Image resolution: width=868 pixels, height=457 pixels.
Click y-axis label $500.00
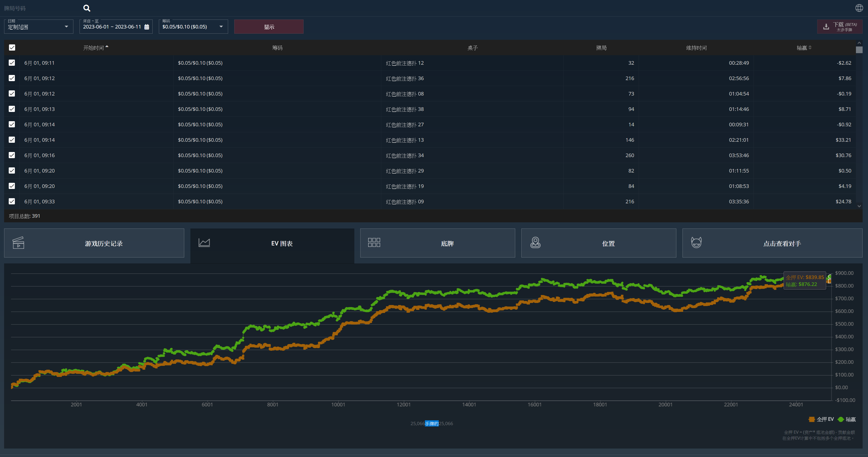point(844,324)
